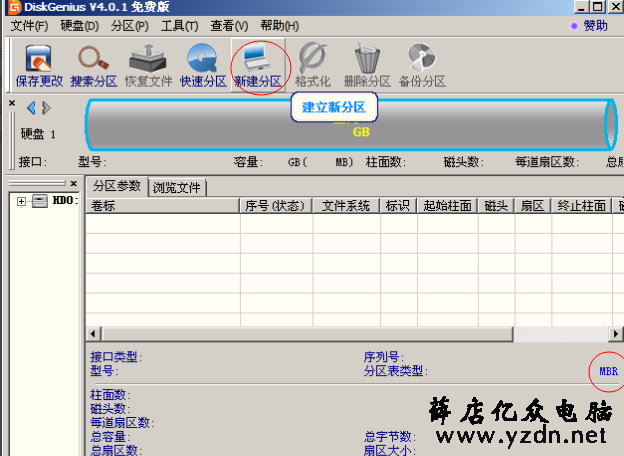Go to next disk with right arrow
The height and width of the screenshot is (456, 624).
[x=46, y=108]
